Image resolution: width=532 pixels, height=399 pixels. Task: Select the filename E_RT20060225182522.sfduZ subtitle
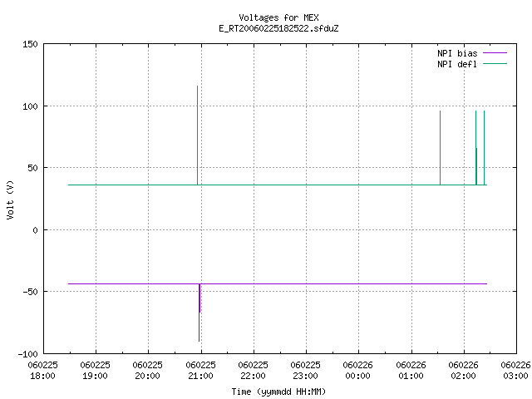[x=278, y=28]
